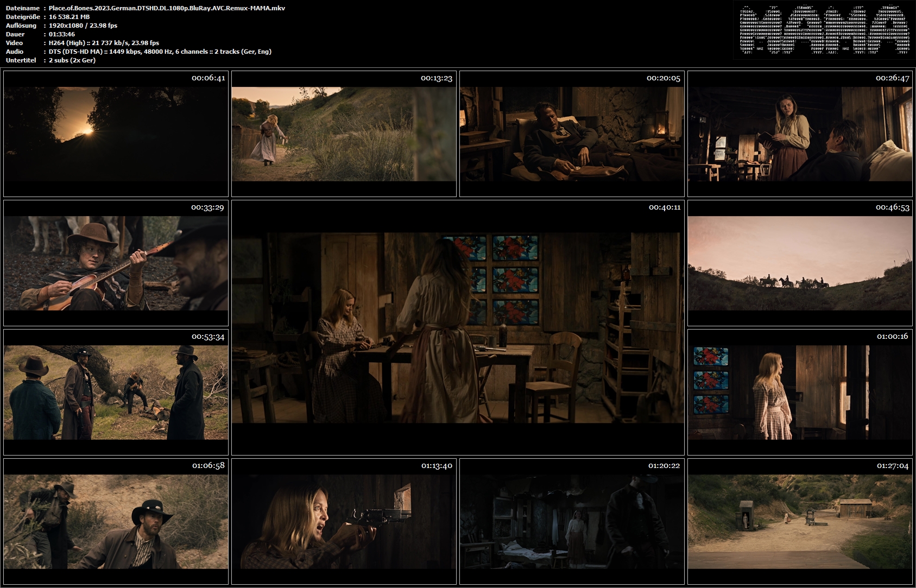Click the 01:27:04 timestamp label
The height and width of the screenshot is (588, 916).
(892, 466)
